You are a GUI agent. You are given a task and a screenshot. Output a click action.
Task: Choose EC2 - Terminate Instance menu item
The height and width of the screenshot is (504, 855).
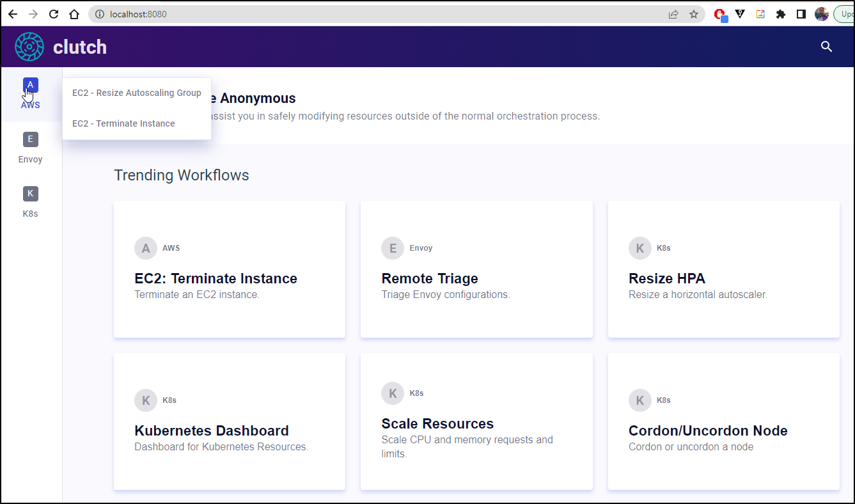click(x=137, y=123)
